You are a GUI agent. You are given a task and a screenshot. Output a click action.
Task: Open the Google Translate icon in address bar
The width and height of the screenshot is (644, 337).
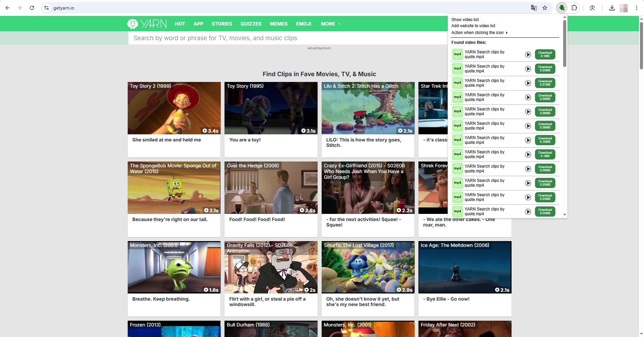tap(534, 8)
